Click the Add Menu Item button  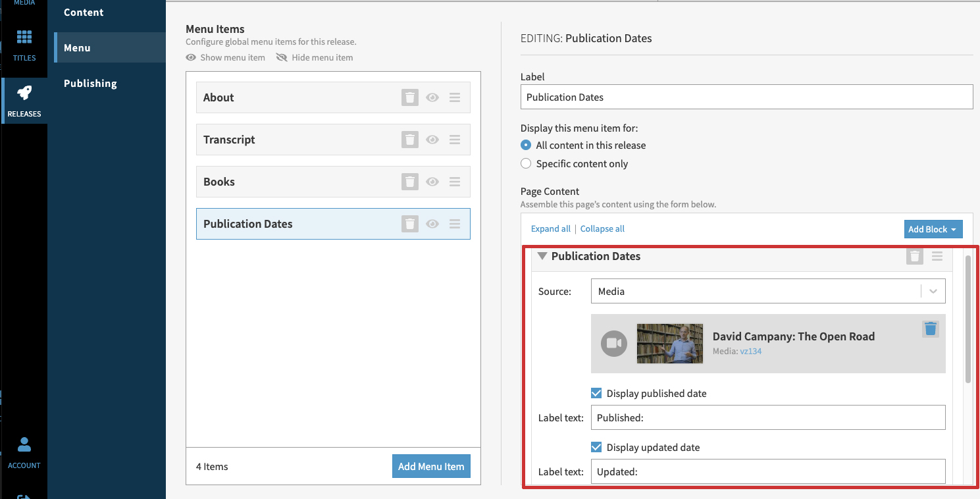pyautogui.click(x=431, y=466)
